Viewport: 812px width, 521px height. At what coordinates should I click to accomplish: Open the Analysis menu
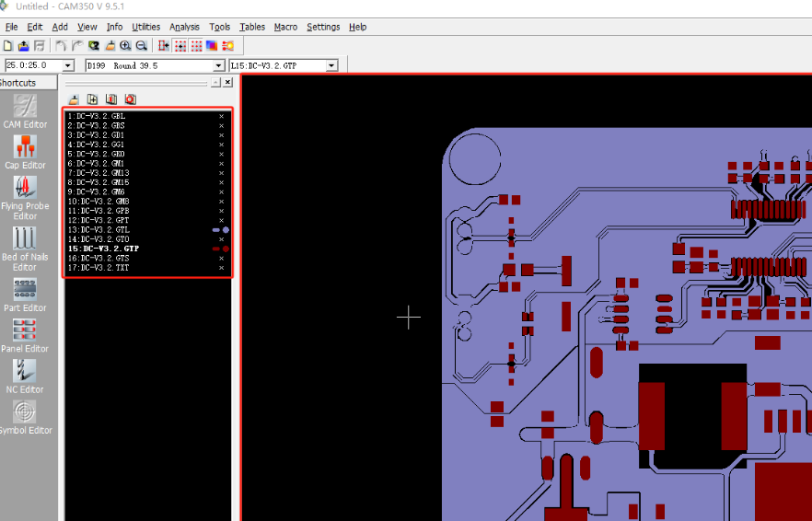point(184,27)
